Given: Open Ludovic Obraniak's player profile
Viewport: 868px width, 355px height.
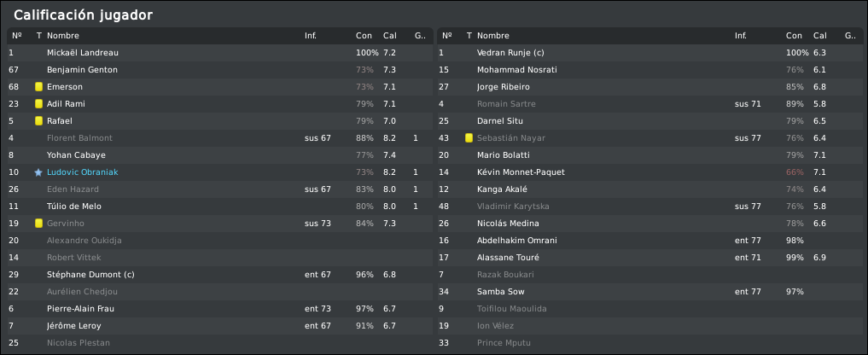Looking at the screenshot, I should (83, 172).
